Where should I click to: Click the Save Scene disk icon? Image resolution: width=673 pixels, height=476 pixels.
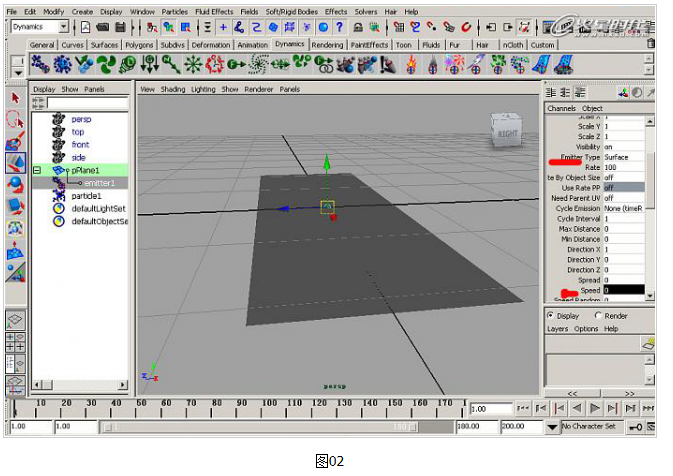(x=120, y=27)
